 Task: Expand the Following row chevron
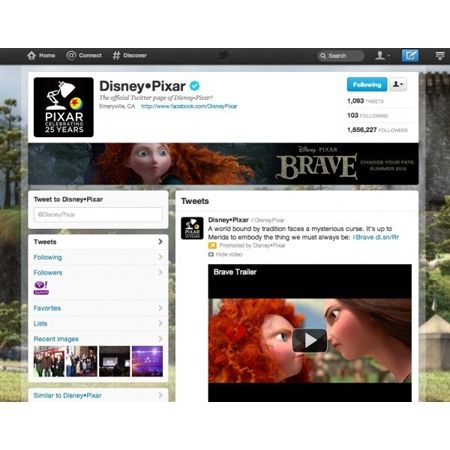tap(160, 257)
